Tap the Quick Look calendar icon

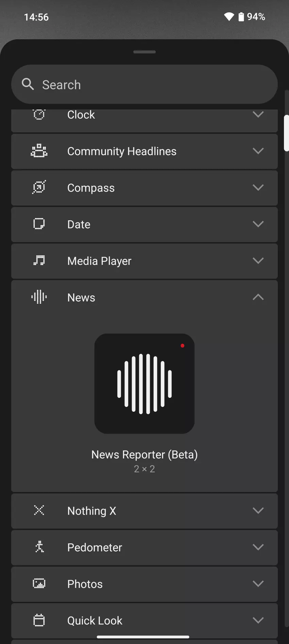click(39, 620)
